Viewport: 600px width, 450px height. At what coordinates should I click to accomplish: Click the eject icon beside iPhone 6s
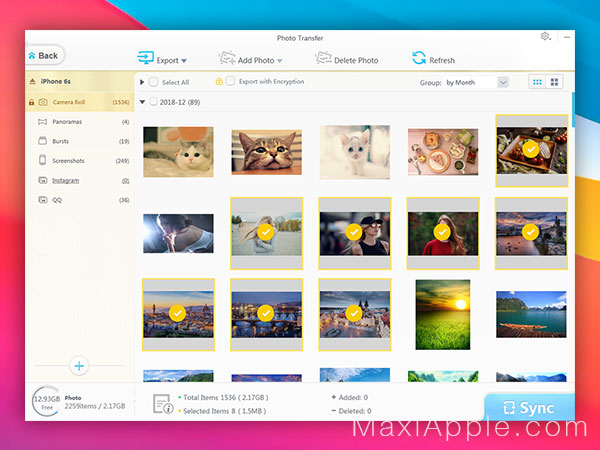coord(33,81)
